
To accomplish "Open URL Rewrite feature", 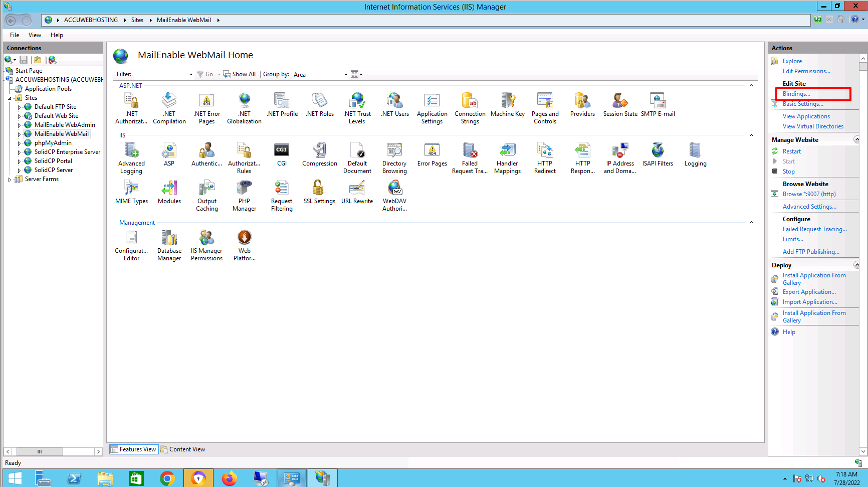I will point(357,192).
